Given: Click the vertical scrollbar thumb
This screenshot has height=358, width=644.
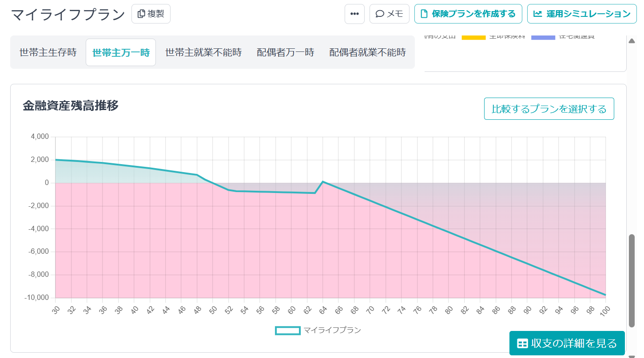Looking at the screenshot, I should click(x=632, y=280).
